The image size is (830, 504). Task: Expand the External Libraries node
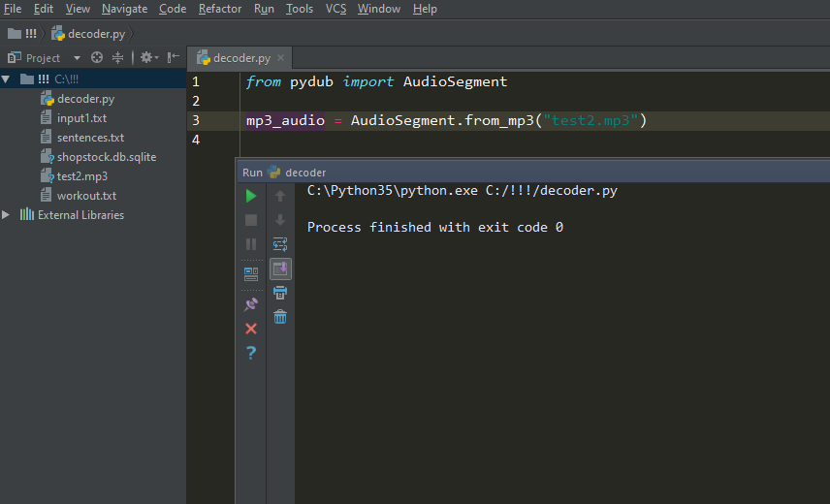(x=7, y=215)
